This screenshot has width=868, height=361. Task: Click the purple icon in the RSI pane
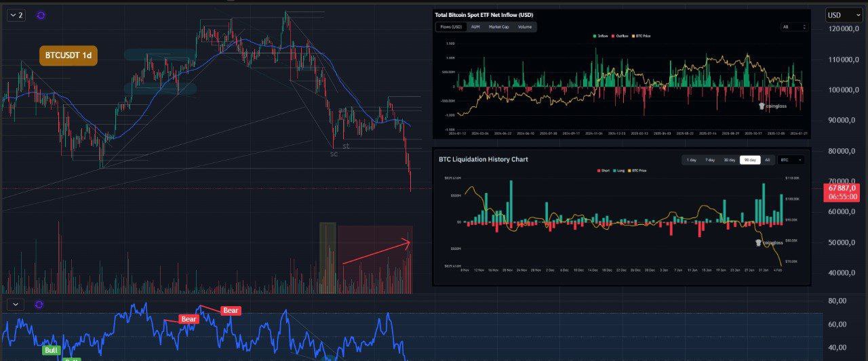coord(39,305)
